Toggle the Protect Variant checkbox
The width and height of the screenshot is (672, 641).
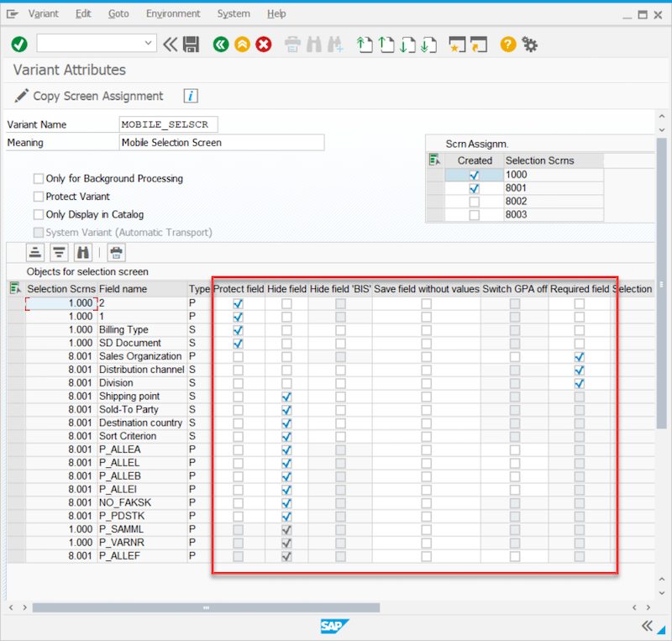pos(39,197)
